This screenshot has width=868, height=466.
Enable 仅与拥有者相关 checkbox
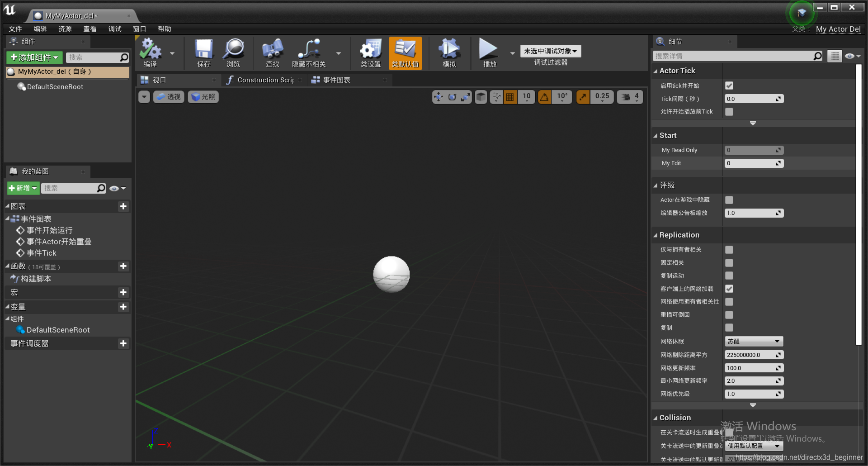click(x=729, y=250)
